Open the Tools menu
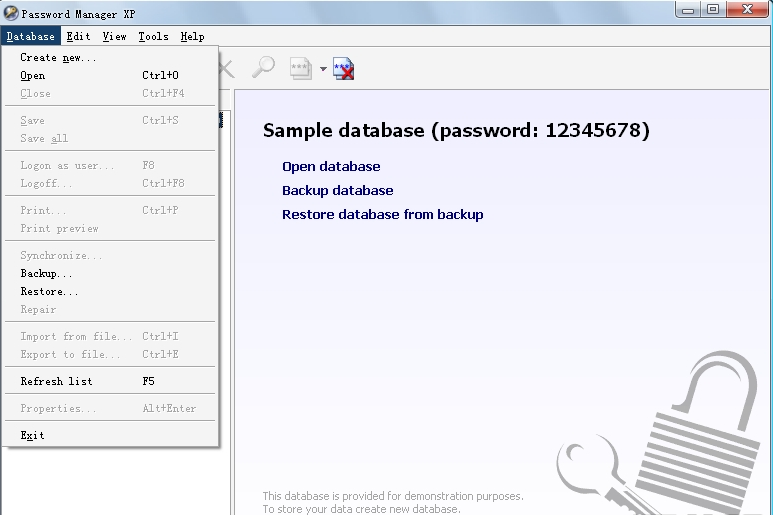Image resolution: width=773 pixels, height=515 pixels. click(153, 36)
